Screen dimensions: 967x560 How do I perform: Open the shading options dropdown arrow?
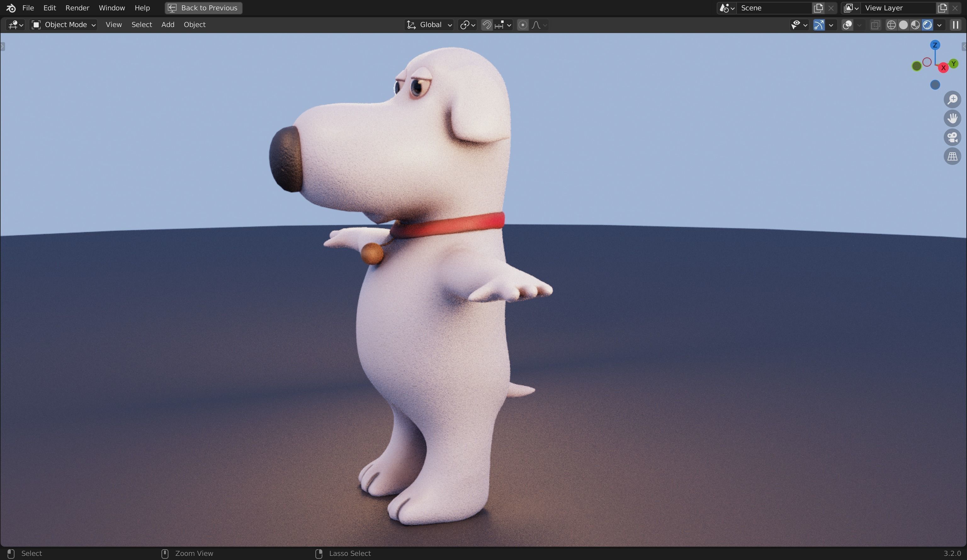(939, 25)
